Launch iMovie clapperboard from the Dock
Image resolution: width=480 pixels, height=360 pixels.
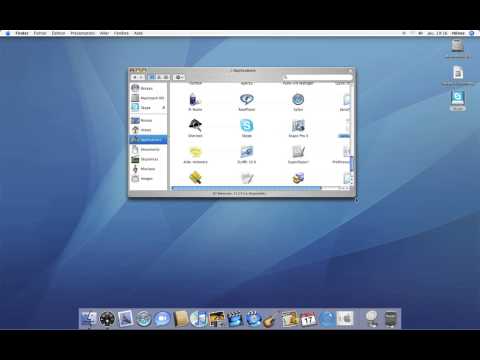coord(235,319)
